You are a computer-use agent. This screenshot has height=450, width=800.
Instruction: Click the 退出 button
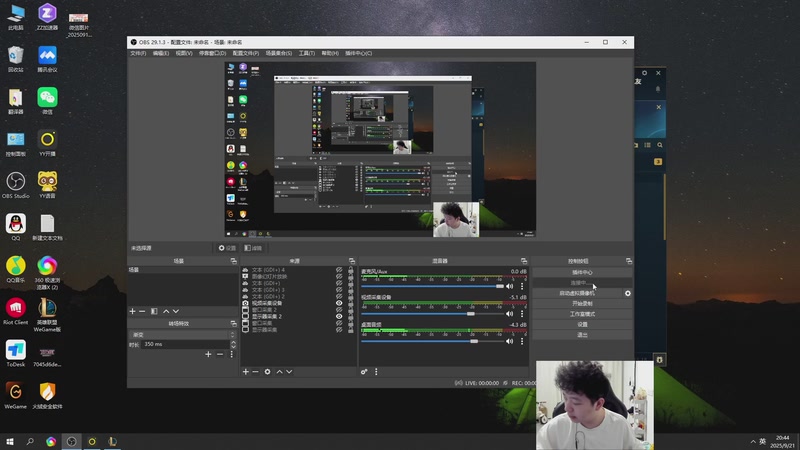click(x=582, y=335)
